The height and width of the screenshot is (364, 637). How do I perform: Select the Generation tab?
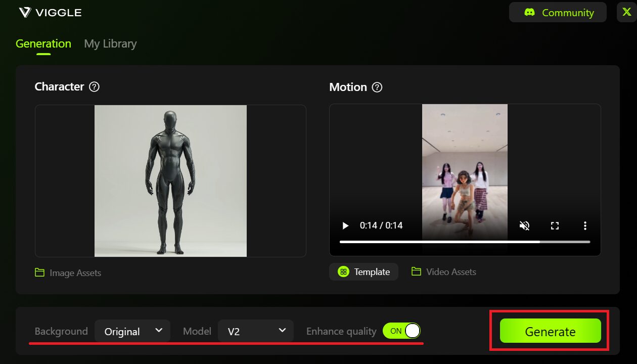coord(43,44)
